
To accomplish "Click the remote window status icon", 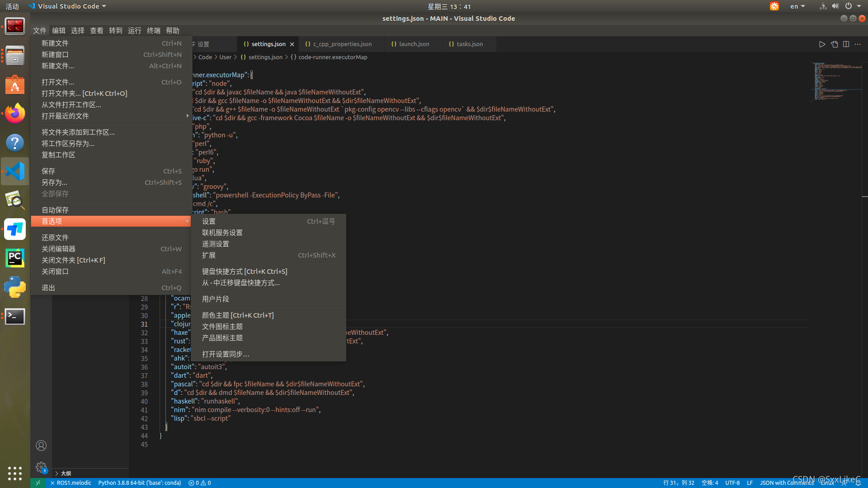I will pyautogui.click(x=38, y=483).
